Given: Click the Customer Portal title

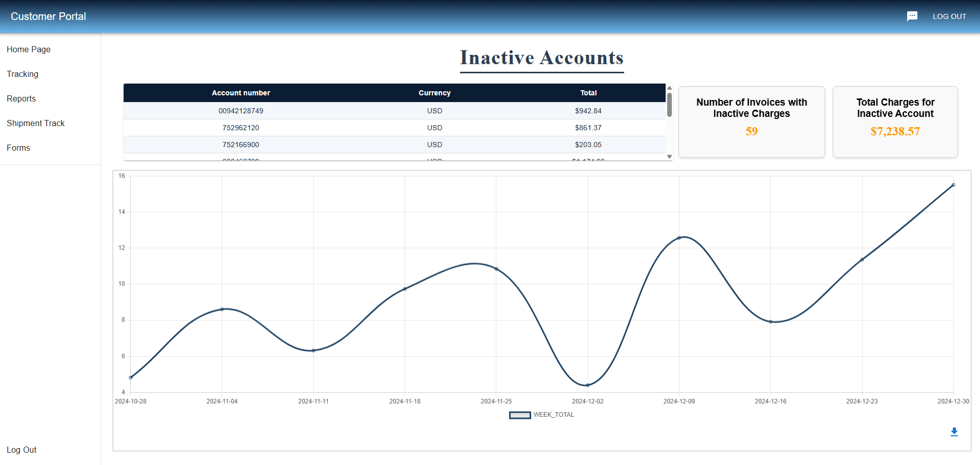Looking at the screenshot, I should pos(48,16).
